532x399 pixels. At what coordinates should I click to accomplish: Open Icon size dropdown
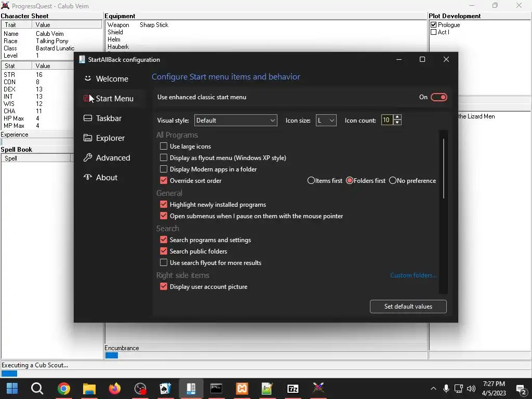(x=326, y=121)
